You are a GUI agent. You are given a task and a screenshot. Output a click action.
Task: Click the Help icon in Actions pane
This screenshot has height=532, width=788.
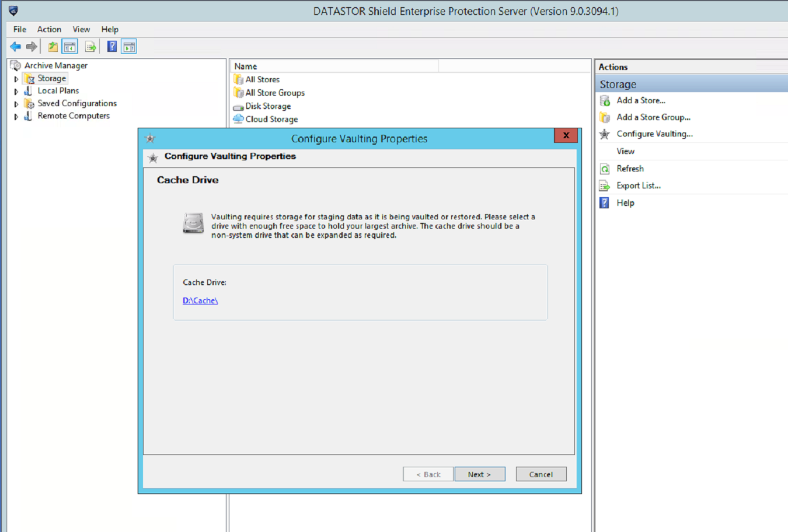[x=605, y=203]
